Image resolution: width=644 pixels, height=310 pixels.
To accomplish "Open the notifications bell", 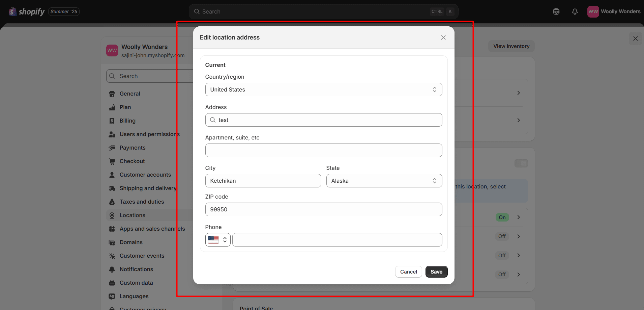I will (x=575, y=11).
